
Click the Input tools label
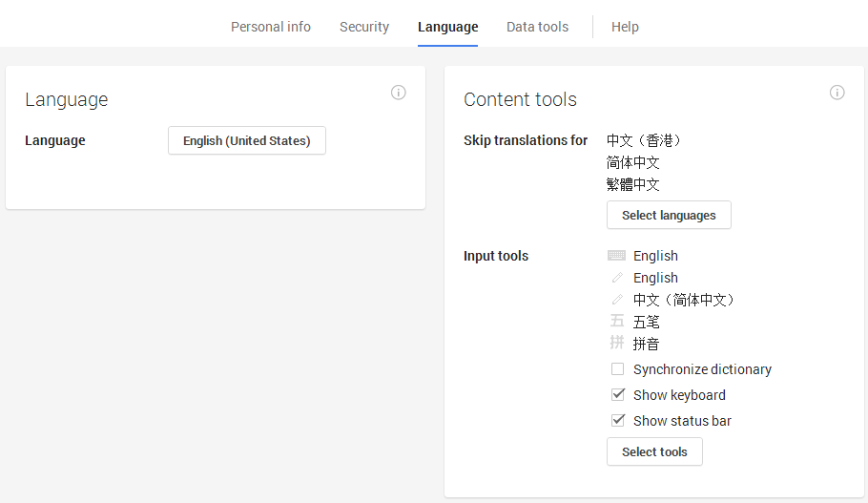click(496, 256)
